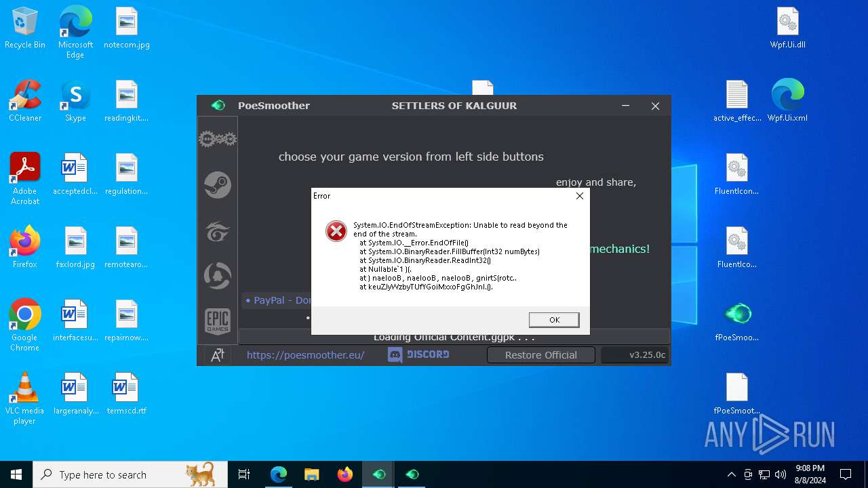Click the red error icon in dialog
The height and width of the screenshot is (488, 868).
(x=336, y=231)
